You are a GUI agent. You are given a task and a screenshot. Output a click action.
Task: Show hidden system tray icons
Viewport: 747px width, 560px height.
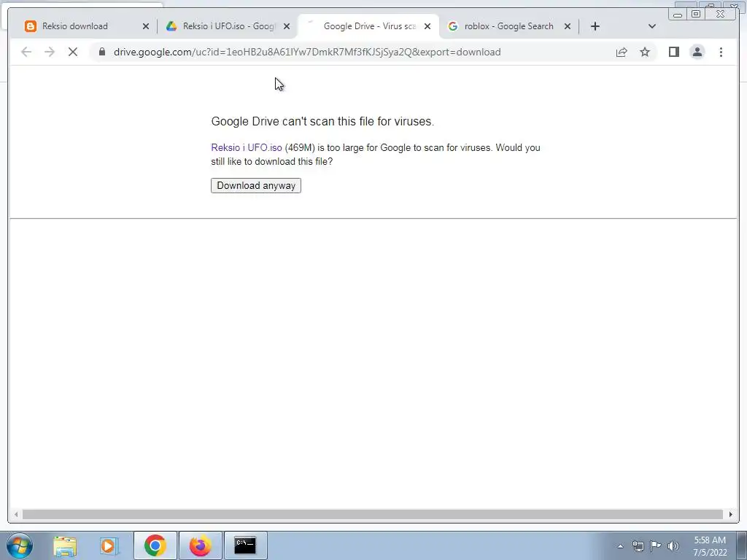(x=620, y=546)
